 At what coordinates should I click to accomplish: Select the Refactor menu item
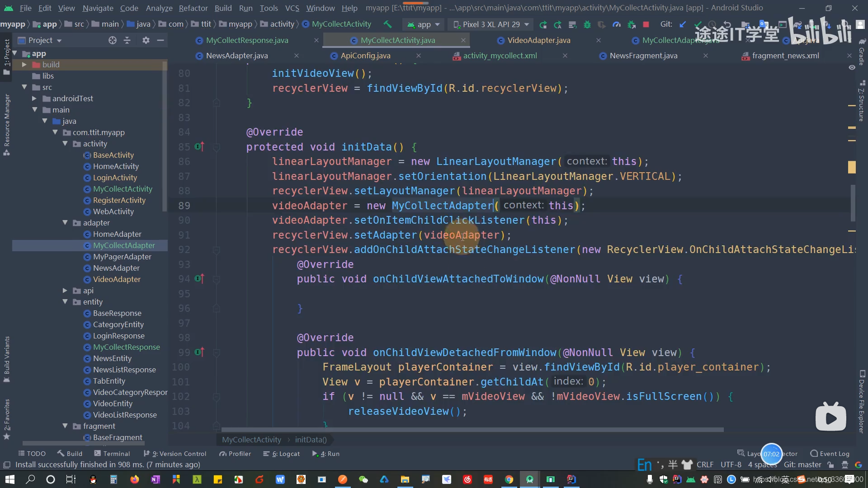click(193, 8)
